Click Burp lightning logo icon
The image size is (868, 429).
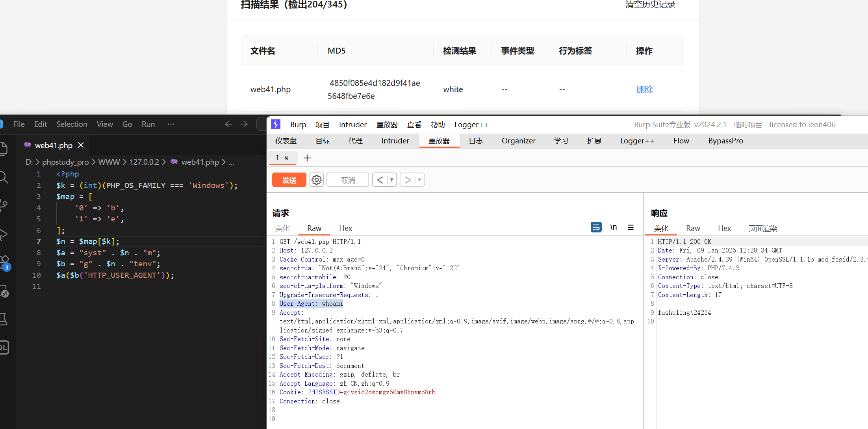pyautogui.click(x=276, y=124)
